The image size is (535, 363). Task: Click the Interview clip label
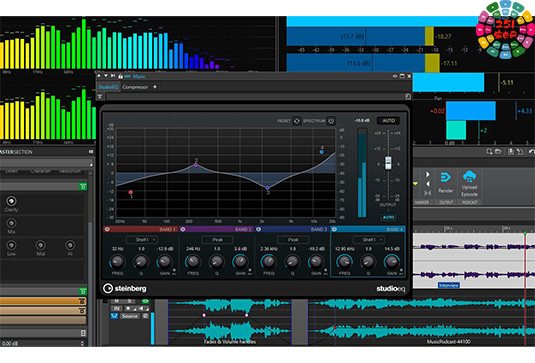pyautogui.click(x=449, y=285)
